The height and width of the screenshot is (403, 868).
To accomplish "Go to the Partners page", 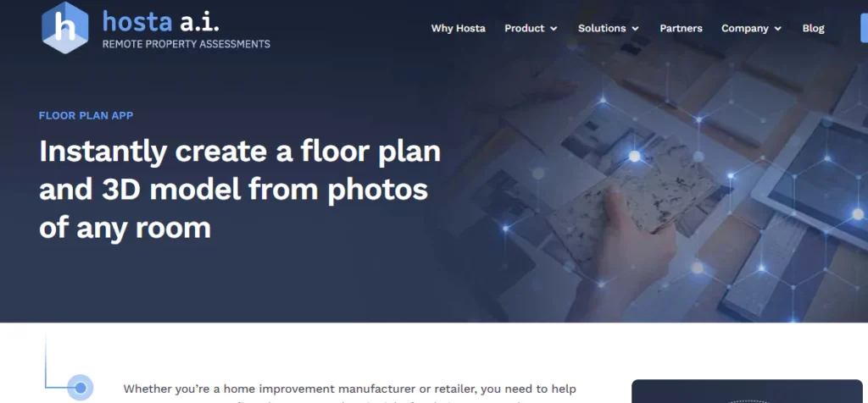I will [x=681, y=28].
